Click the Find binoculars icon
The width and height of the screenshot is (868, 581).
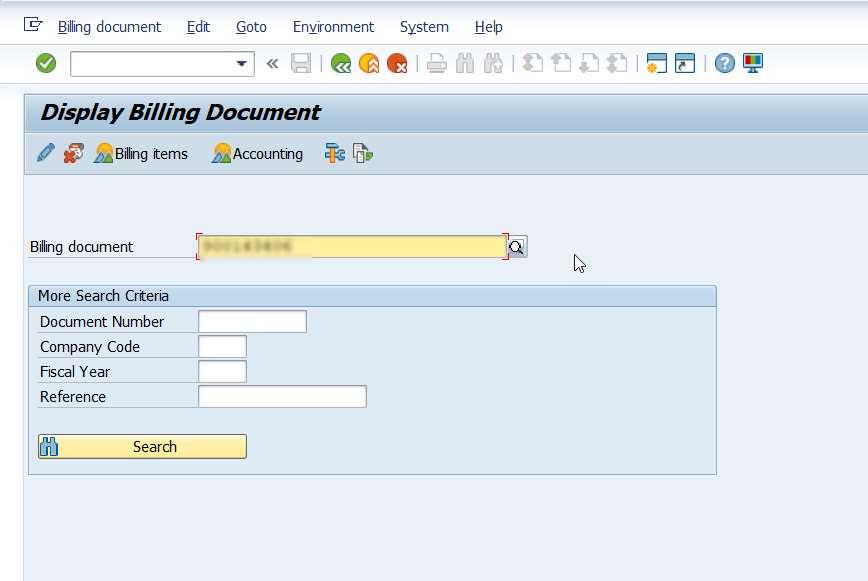click(x=464, y=64)
